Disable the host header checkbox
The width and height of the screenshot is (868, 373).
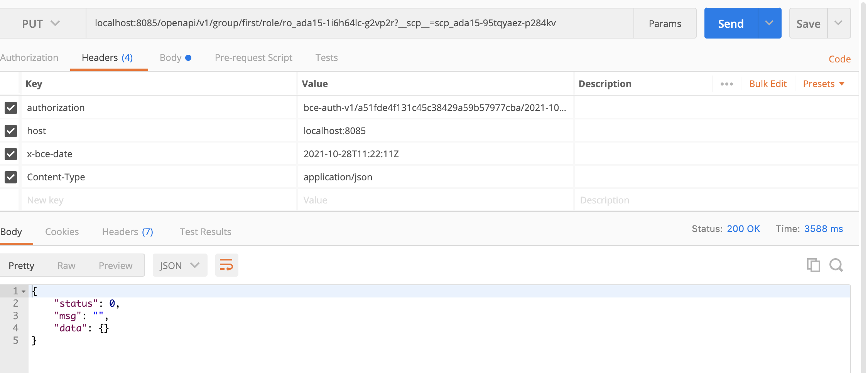coord(11,131)
